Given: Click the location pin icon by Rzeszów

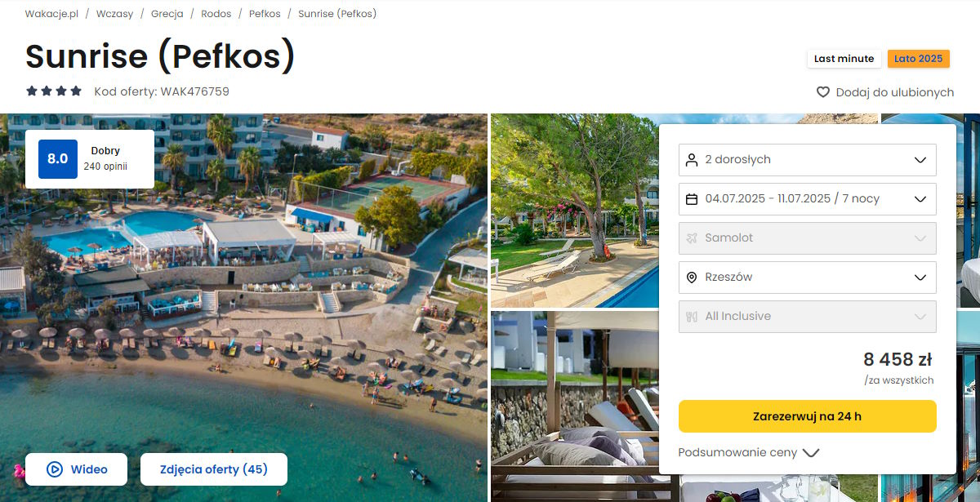Looking at the screenshot, I should point(692,277).
